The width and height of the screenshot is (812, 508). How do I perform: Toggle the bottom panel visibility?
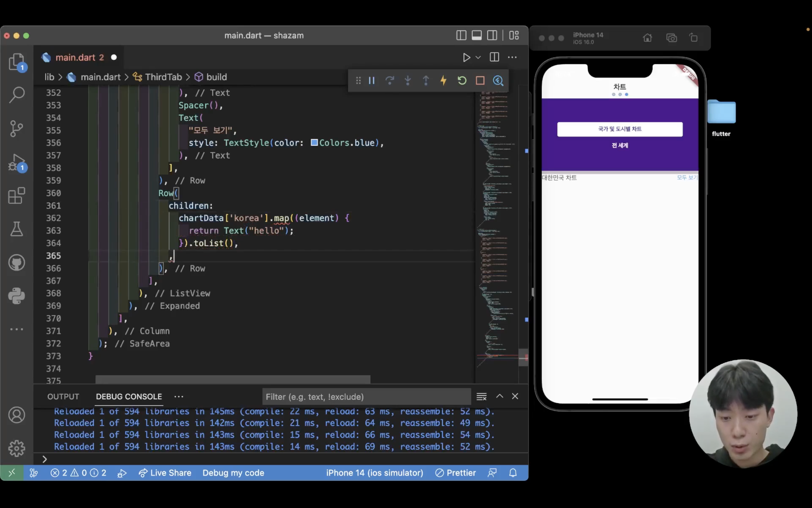coord(477,35)
